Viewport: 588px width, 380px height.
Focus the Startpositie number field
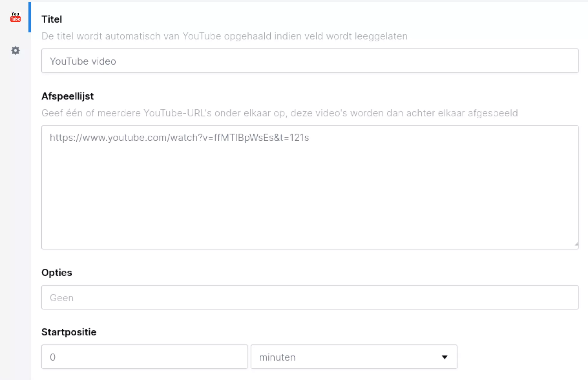coord(144,357)
